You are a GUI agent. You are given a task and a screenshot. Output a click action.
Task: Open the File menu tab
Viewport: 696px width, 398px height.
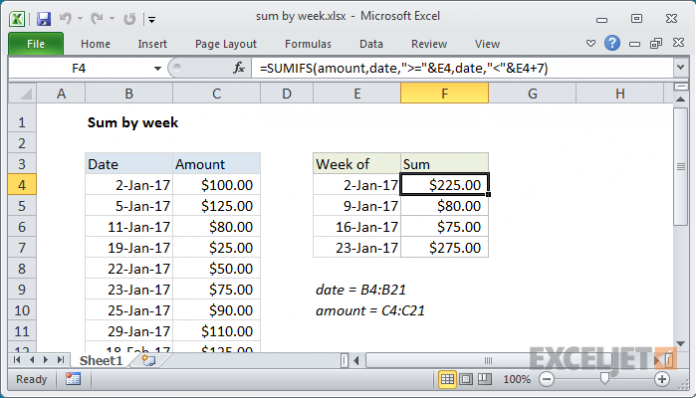click(36, 43)
